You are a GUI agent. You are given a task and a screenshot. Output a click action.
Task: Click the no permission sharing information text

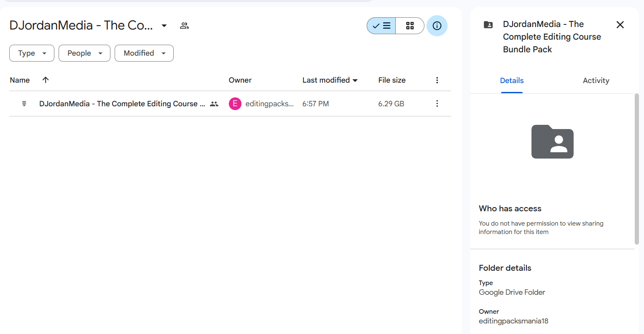(541, 228)
